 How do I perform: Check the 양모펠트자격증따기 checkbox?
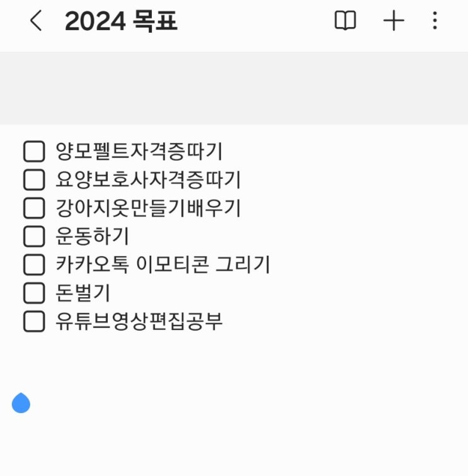34,151
